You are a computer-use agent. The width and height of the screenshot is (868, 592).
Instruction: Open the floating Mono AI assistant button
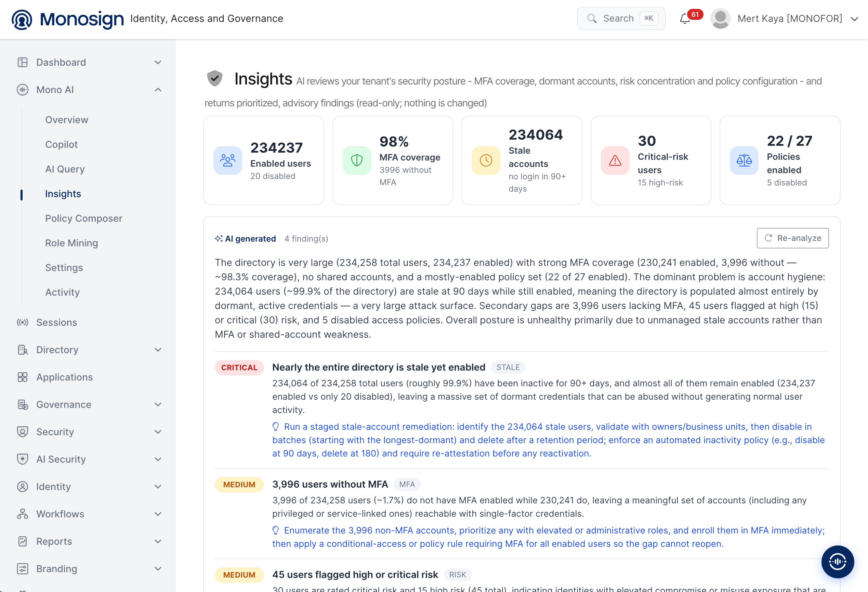pos(837,561)
